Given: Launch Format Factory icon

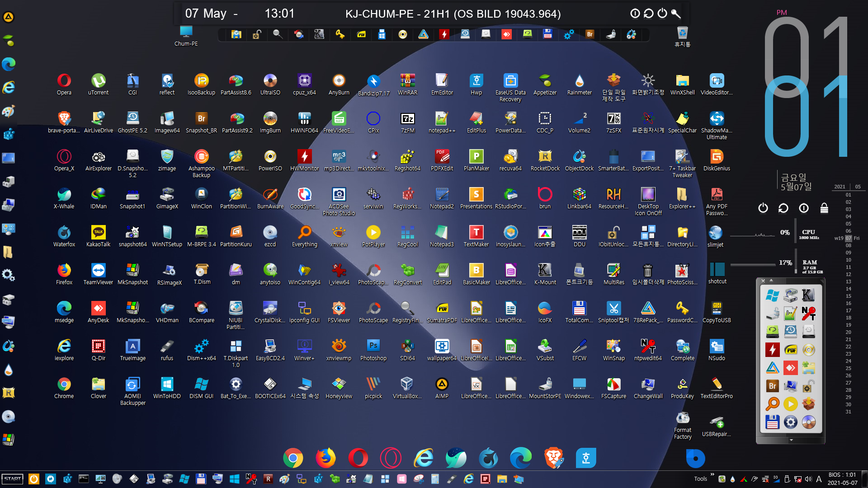Looking at the screenshot, I should (x=682, y=425).
